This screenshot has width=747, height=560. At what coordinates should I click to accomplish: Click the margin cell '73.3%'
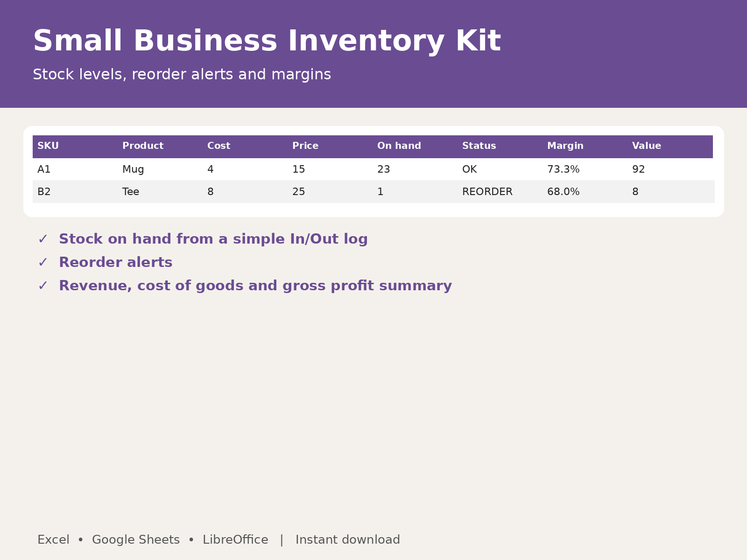564,169
